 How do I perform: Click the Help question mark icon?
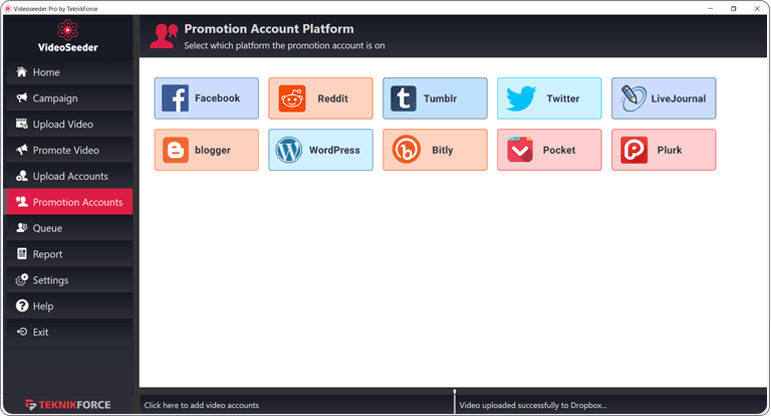(22, 306)
